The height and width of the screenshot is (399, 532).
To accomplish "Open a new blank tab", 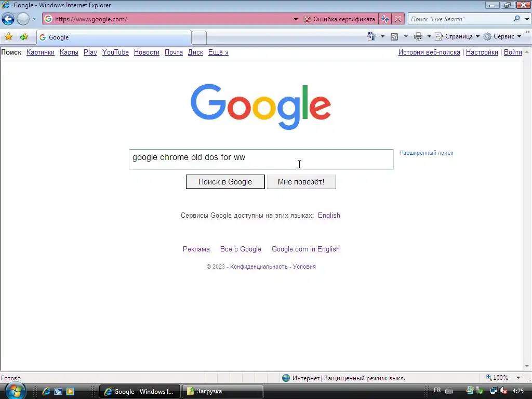I will pyautogui.click(x=199, y=37).
